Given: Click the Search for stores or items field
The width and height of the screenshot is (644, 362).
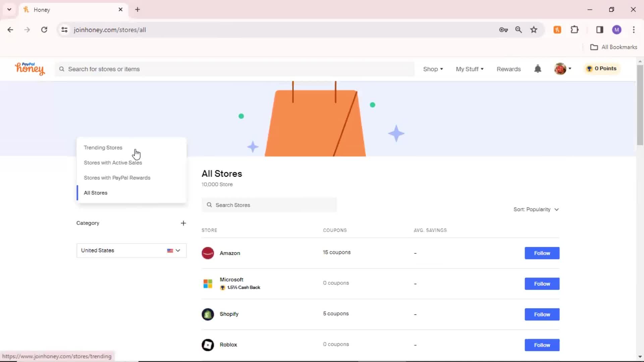Looking at the screenshot, I should tap(235, 69).
